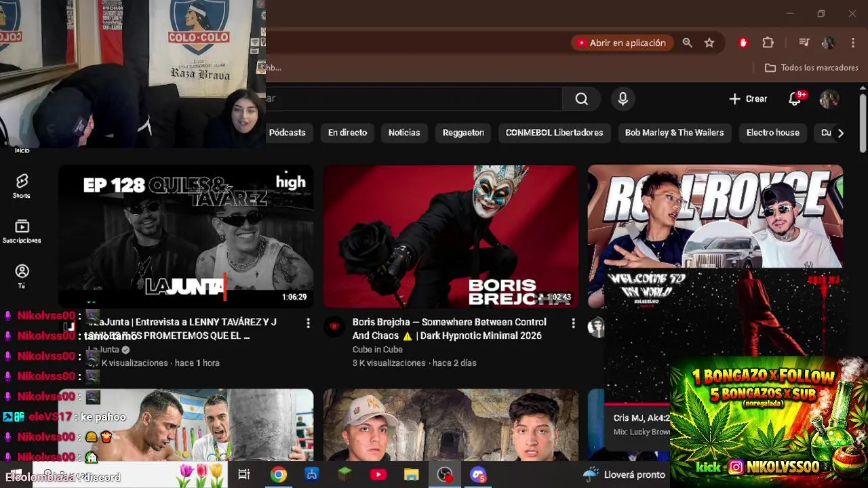Click the YouTube search magnifier button
Viewport: 868px width, 488px height.
581,99
